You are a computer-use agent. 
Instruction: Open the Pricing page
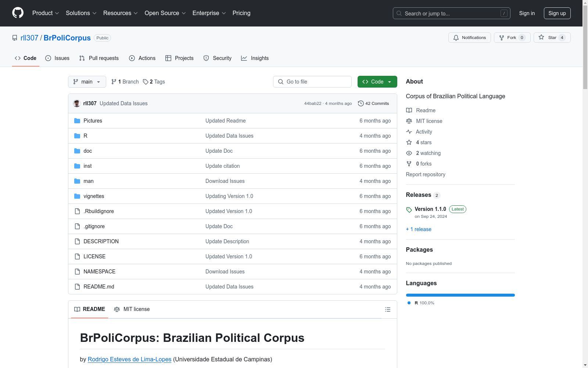pos(241,13)
